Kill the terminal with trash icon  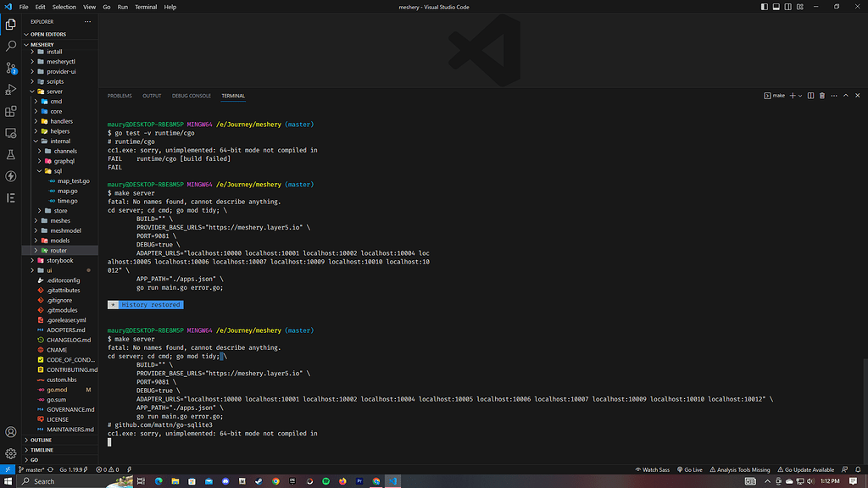coord(822,96)
